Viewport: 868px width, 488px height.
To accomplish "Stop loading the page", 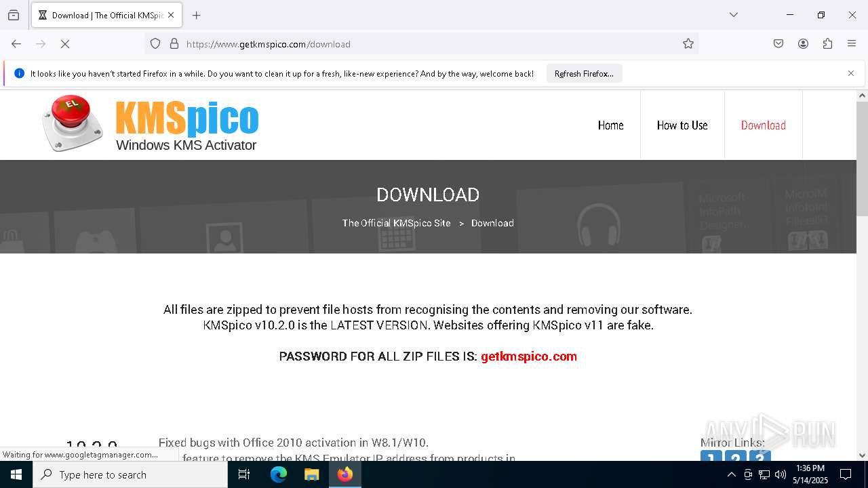I will click(x=65, y=44).
